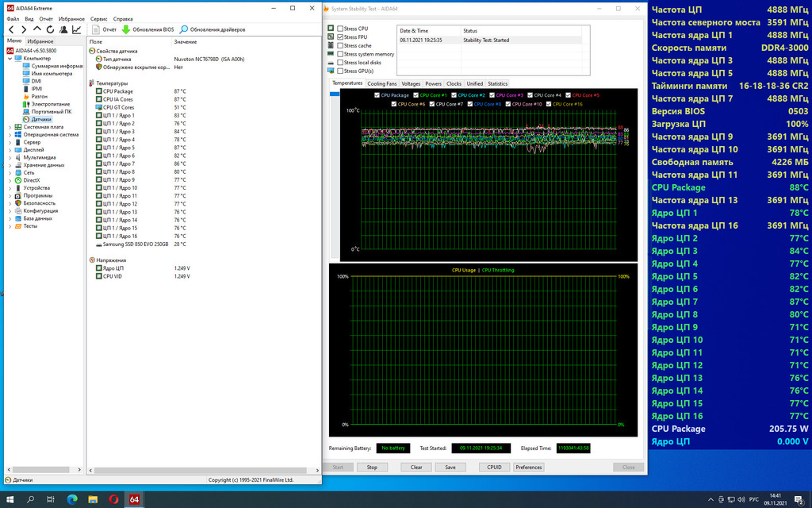Launch Microsoft Edge from the taskbar
The height and width of the screenshot is (508, 812).
(72, 499)
